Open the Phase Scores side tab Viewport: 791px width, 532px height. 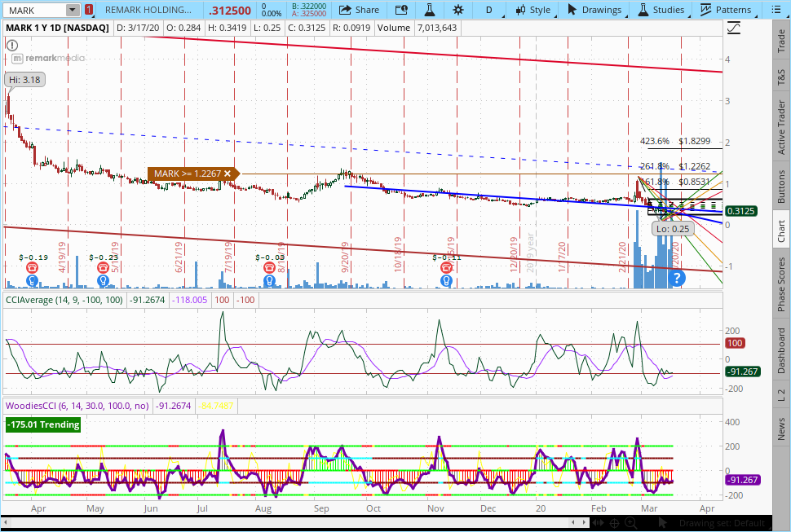781,284
